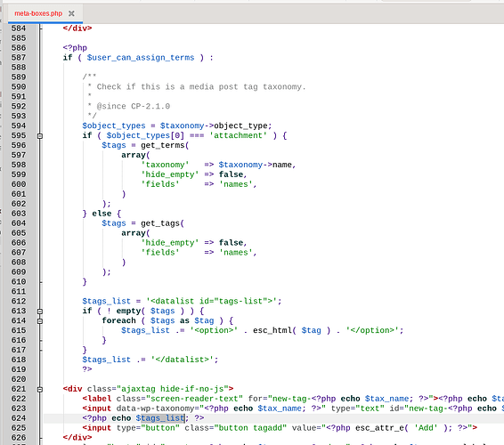504x445 pixels.
Task: Collapse the foreach fold at line 614
Action: (40, 321)
